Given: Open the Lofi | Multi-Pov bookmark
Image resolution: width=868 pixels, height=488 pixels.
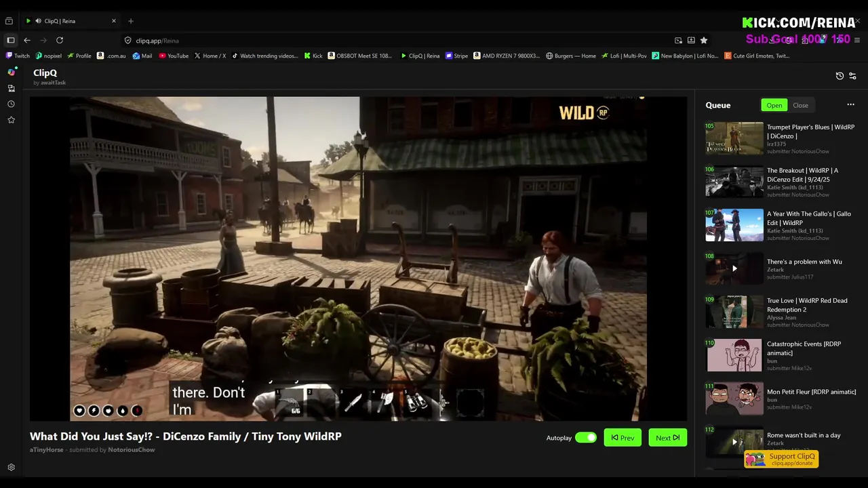Looking at the screenshot, I should (624, 56).
